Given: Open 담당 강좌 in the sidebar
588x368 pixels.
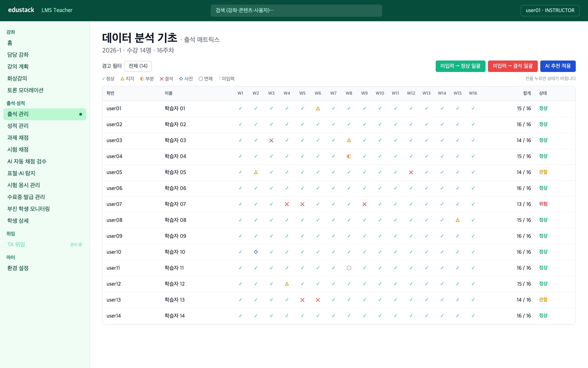Looking at the screenshot, I should click(45, 55).
